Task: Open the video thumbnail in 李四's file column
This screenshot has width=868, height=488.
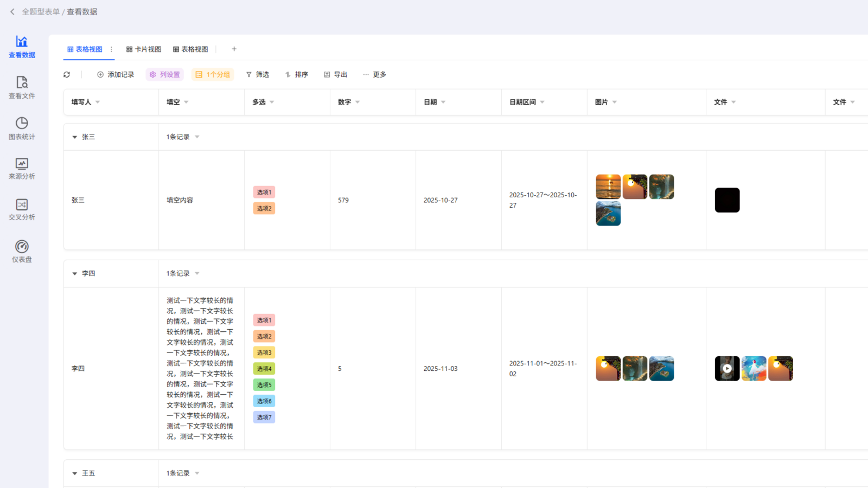Action: [x=727, y=368]
